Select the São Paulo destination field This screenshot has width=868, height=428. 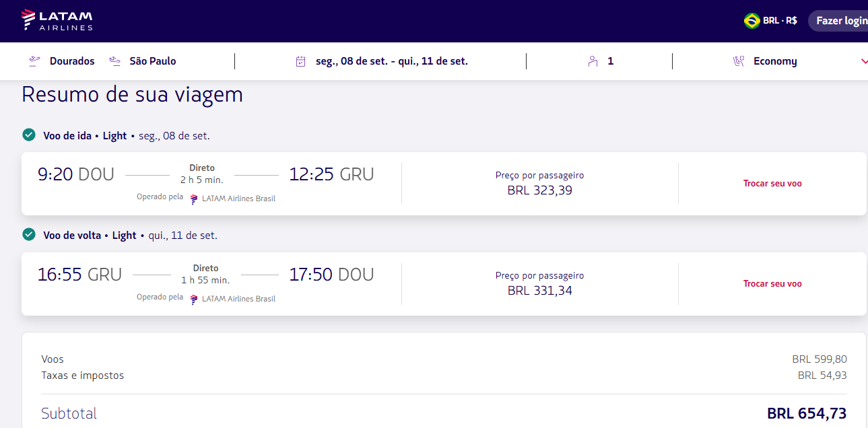click(x=153, y=61)
